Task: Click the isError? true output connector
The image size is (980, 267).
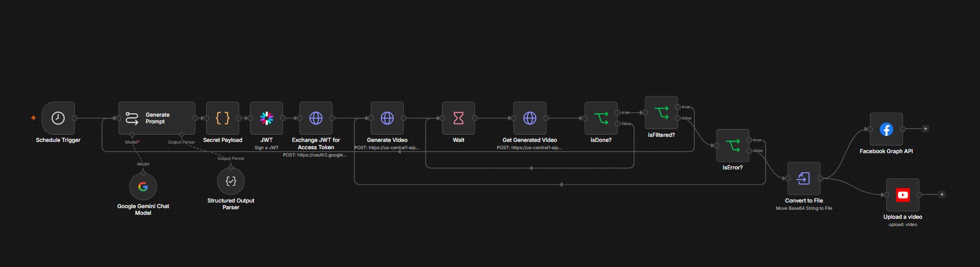Action: coord(749,140)
